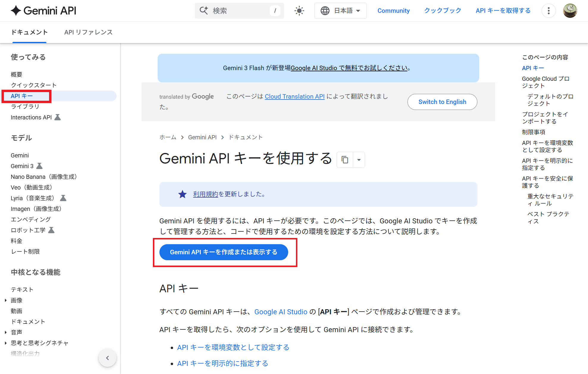The width and height of the screenshot is (588, 374).
Task: Select the ドキュメント tab
Action: (29, 32)
